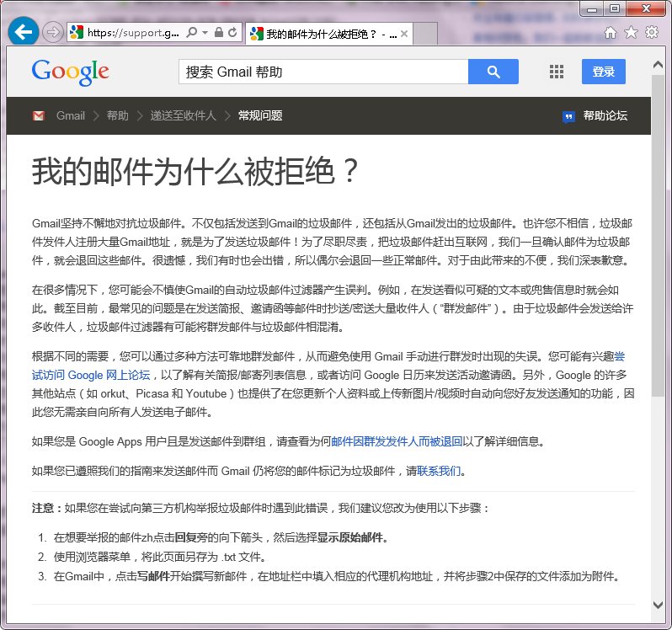
Task: Open the browser Home icon
Action: (x=611, y=33)
